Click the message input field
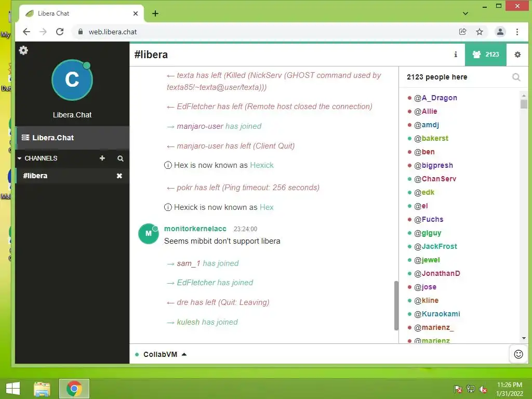 point(348,354)
